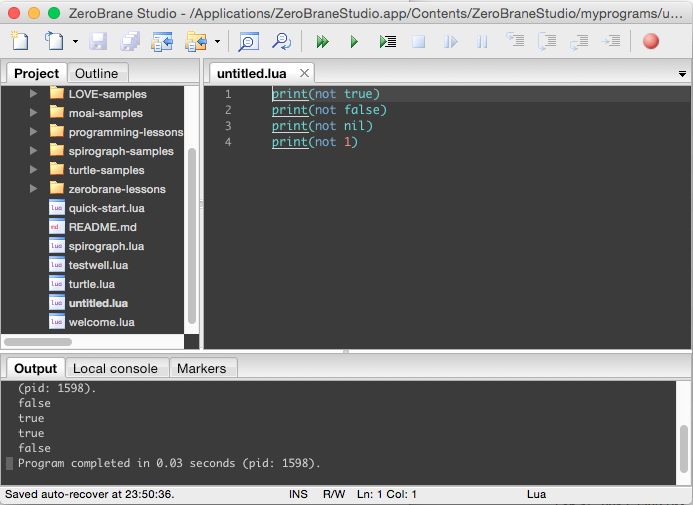Expand the LOVE-samples folder
693x505 pixels.
[33, 94]
